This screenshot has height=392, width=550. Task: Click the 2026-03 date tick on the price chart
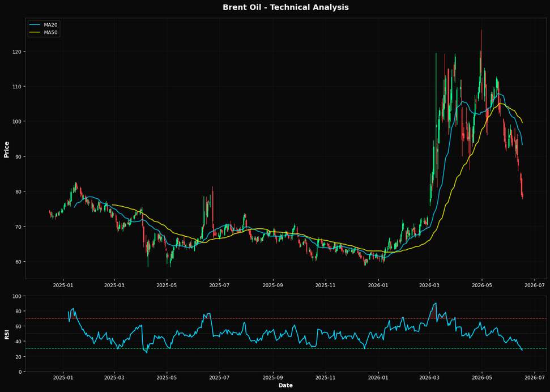pos(429,284)
